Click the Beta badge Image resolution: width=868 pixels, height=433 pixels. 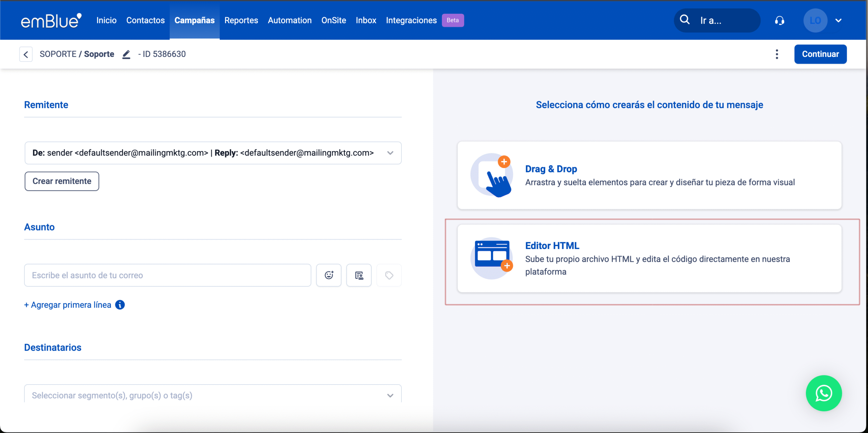(x=453, y=20)
